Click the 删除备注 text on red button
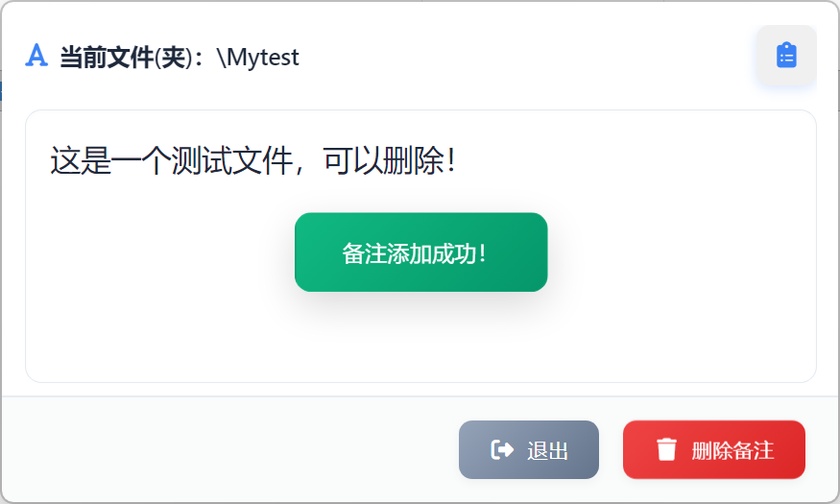 point(732,450)
